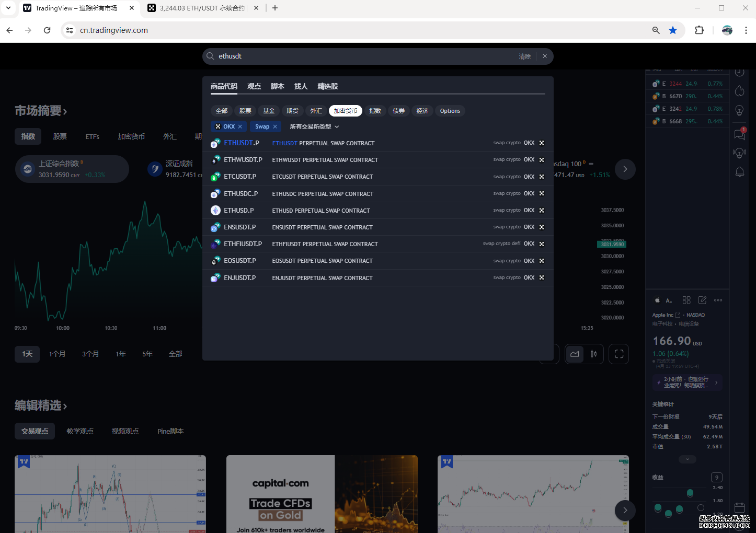This screenshot has width=756, height=533.
Task: Expand Apple key stats chevron
Action: coord(688,459)
